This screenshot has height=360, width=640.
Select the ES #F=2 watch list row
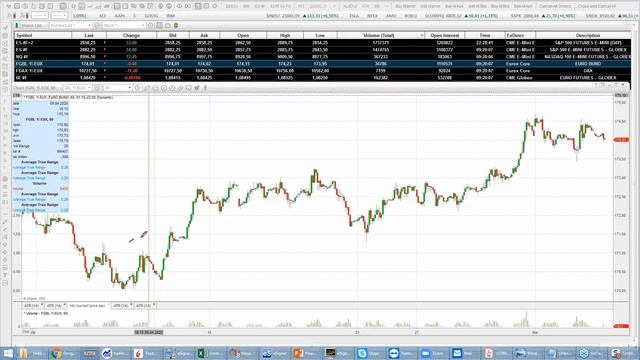coord(322,42)
